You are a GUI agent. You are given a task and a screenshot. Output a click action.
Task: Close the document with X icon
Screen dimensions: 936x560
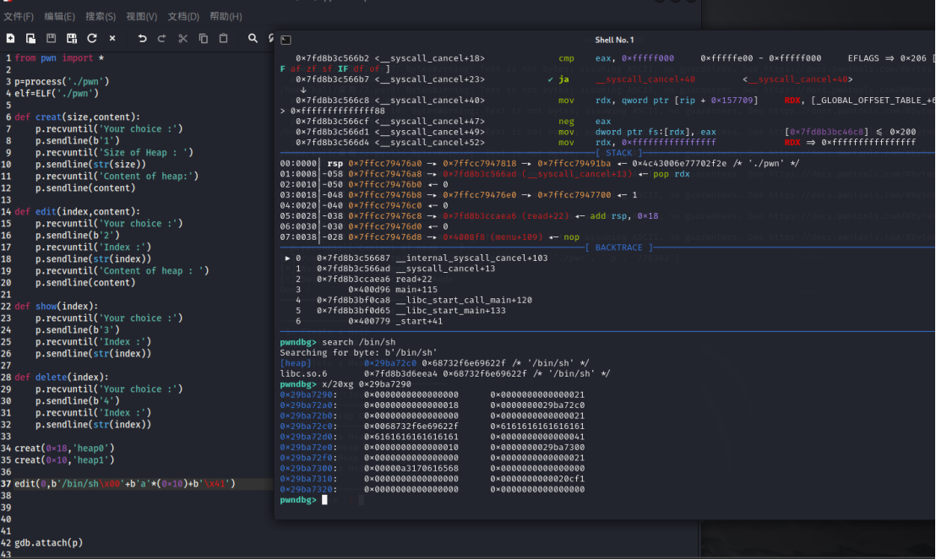pos(112,38)
